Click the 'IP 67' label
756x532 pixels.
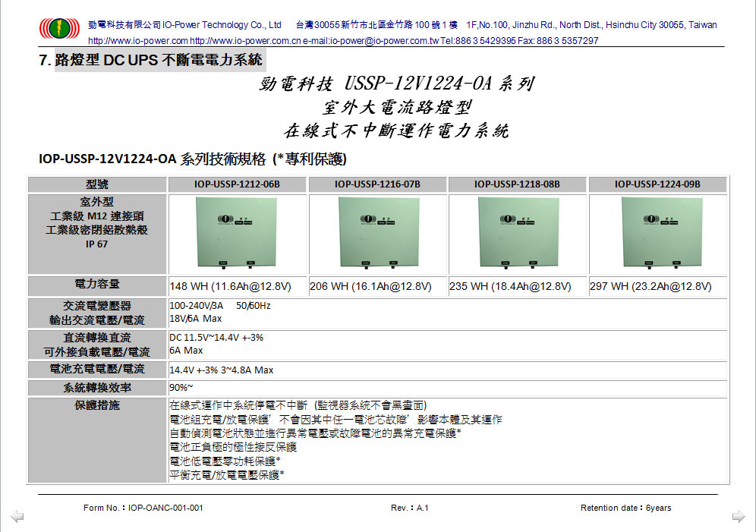pos(97,244)
